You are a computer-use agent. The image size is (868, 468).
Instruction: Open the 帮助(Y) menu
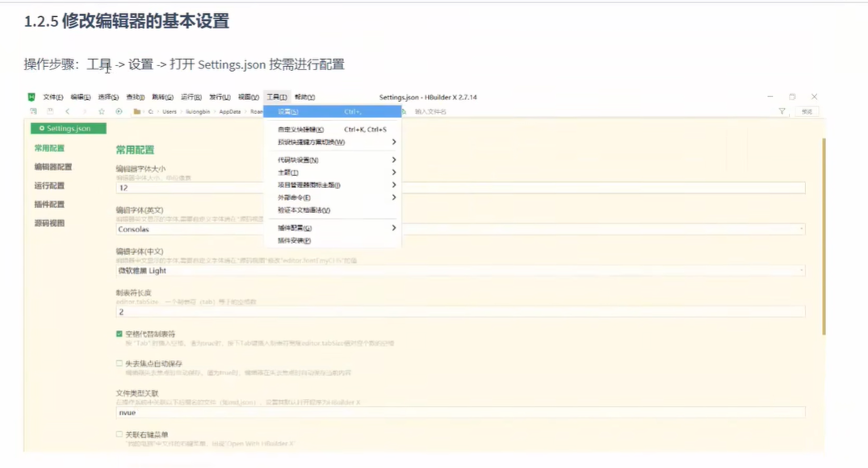click(x=304, y=97)
